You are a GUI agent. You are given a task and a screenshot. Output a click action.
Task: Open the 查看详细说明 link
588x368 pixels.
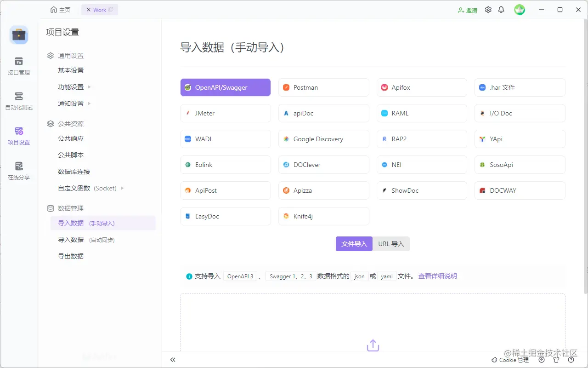[437, 276]
